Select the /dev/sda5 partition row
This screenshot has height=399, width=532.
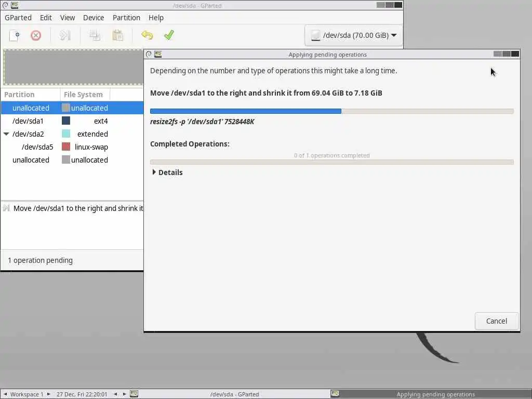pyautogui.click(x=72, y=147)
